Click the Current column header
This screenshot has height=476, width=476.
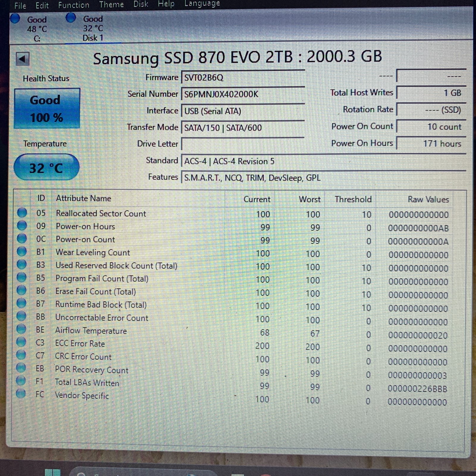(x=257, y=199)
